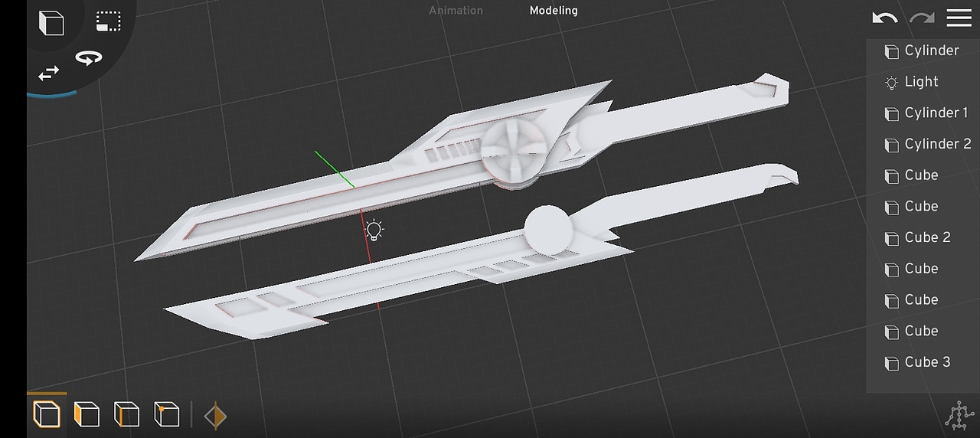Click the greyed redo arrow
Viewport: 980px width, 438px height.
922,18
